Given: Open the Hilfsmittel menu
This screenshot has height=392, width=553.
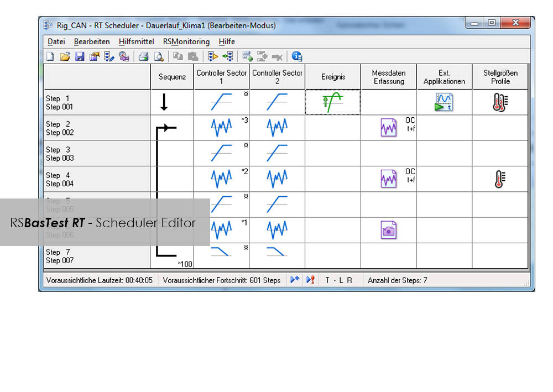Looking at the screenshot, I should pyautogui.click(x=136, y=41).
